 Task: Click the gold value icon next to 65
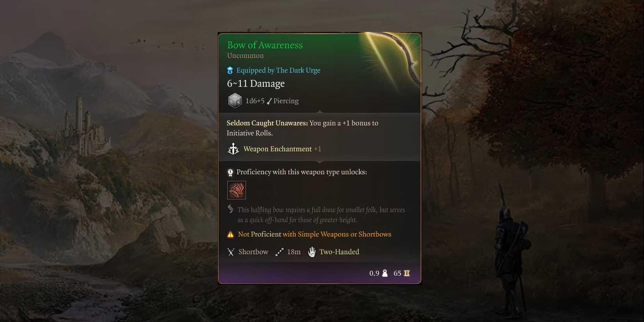pos(407,273)
